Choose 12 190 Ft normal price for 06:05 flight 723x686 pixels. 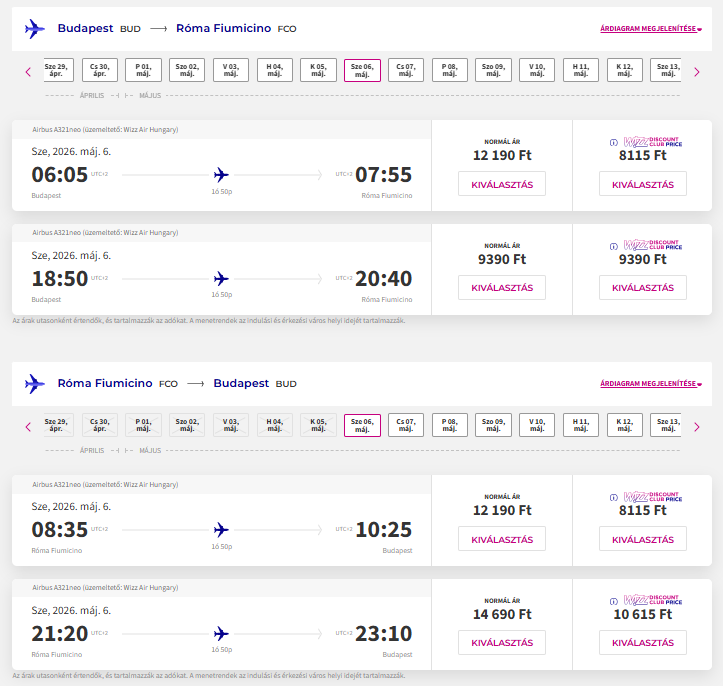click(x=501, y=184)
